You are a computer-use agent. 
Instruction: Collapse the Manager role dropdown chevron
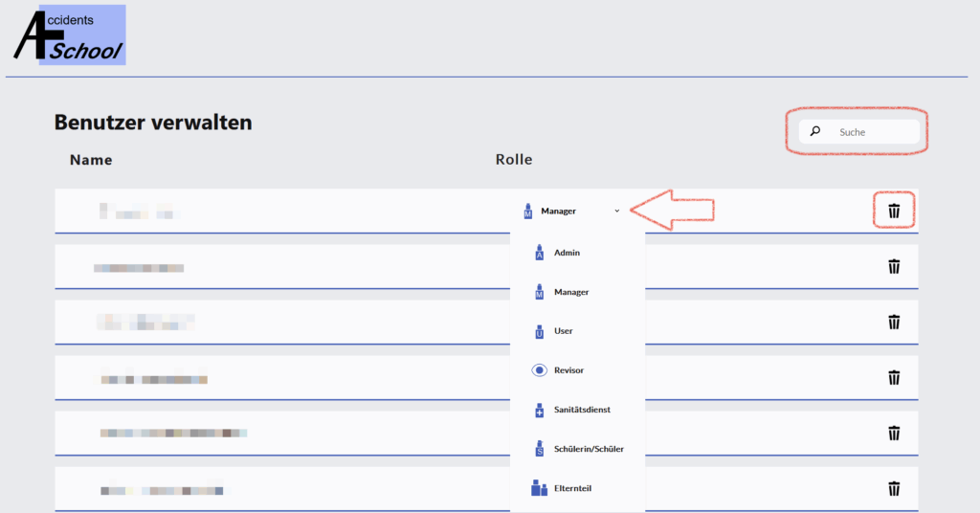617,211
